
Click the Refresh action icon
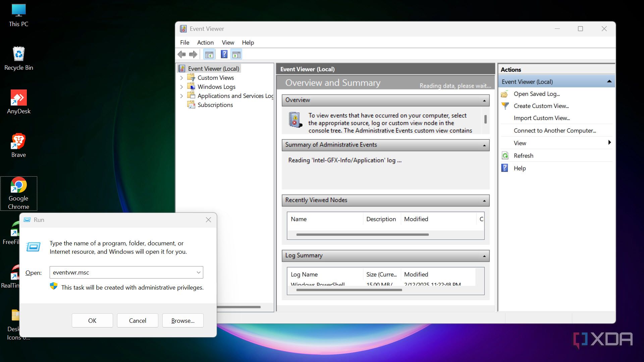pyautogui.click(x=505, y=156)
